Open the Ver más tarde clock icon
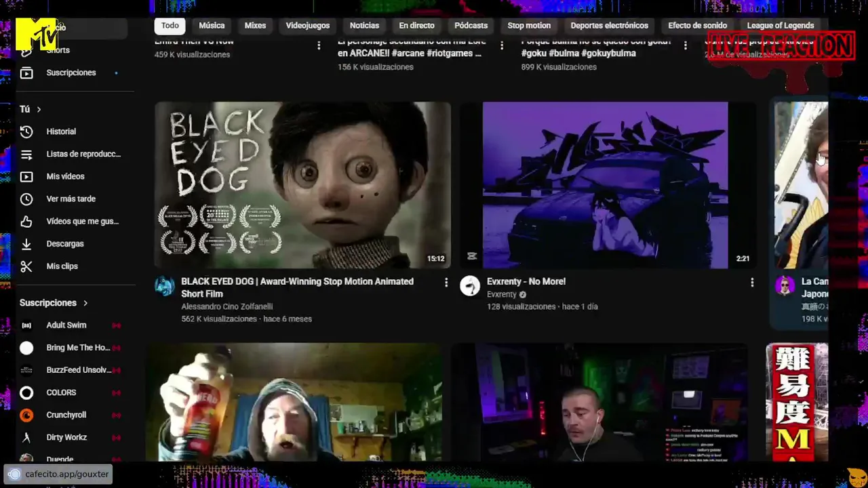The height and width of the screenshot is (488, 868). click(26, 199)
